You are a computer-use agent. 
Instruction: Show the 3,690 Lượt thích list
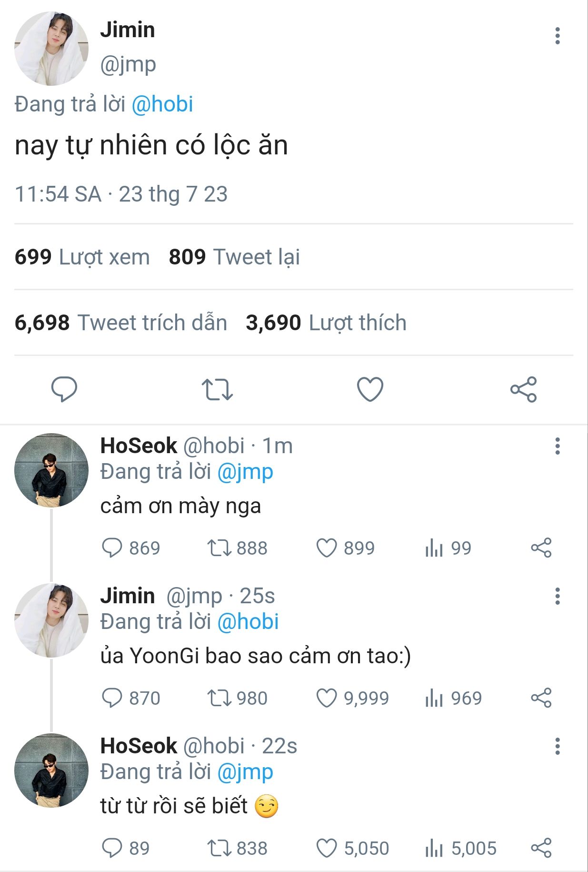click(x=326, y=323)
